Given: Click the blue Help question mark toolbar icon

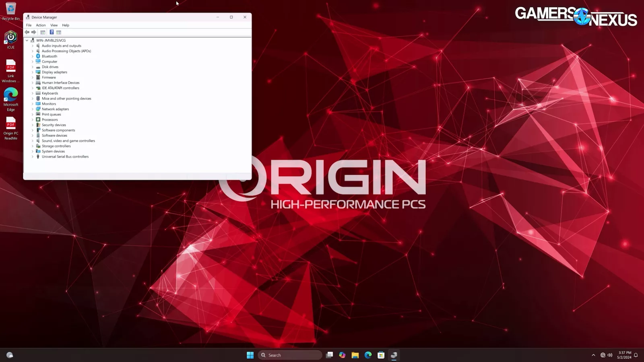Looking at the screenshot, I should pyautogui.click(x=52, y=32).
